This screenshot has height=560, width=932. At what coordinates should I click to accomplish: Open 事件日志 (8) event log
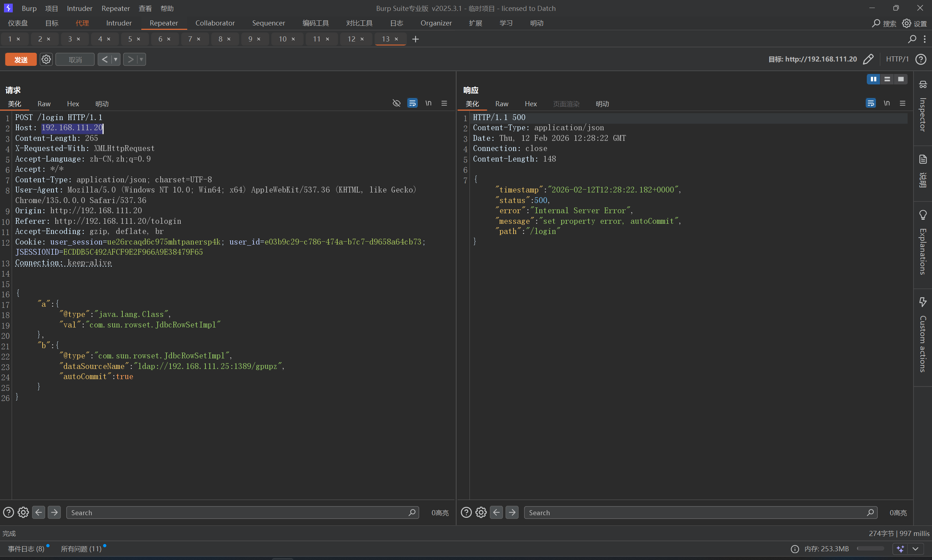pyautogui.click(x=27, y=549)
